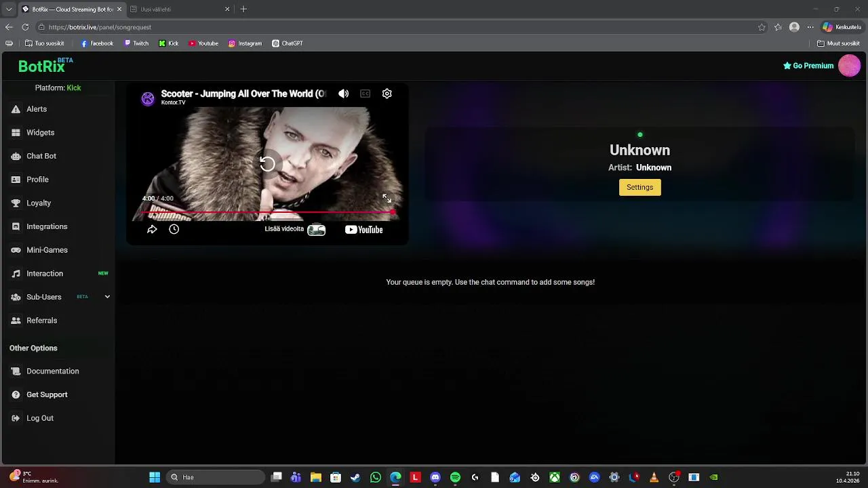The height and width of the screenshot is (488, 868).
Task: Open Muut suosikit folder
Action: pos(839,43)
